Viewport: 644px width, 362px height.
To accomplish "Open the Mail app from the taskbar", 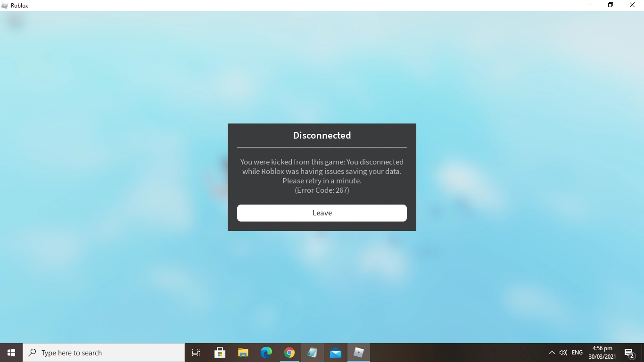I will 335,352.
